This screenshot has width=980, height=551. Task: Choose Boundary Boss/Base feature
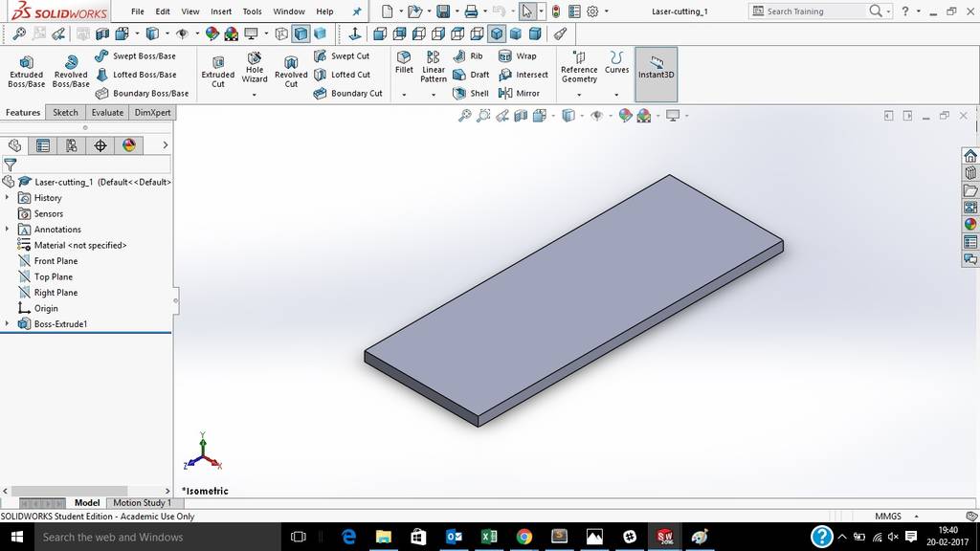[142, 94]
